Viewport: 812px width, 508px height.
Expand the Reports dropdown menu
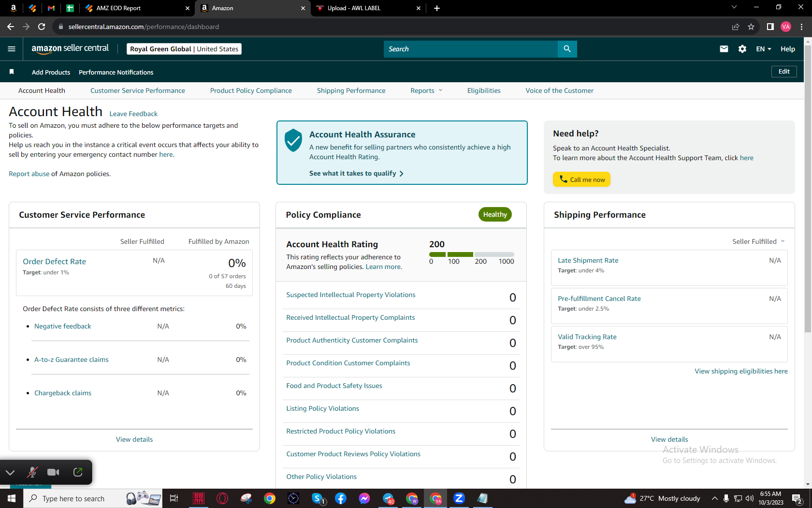click(x=426, y=90)
